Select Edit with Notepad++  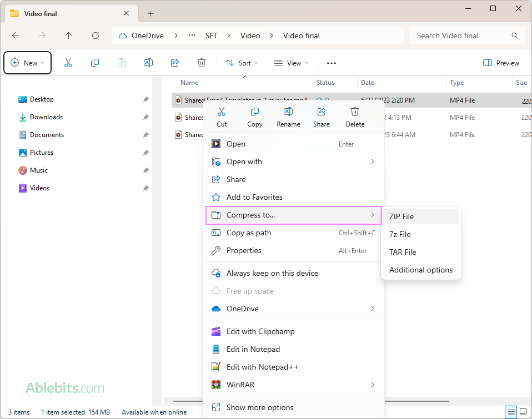pos(294,367)
